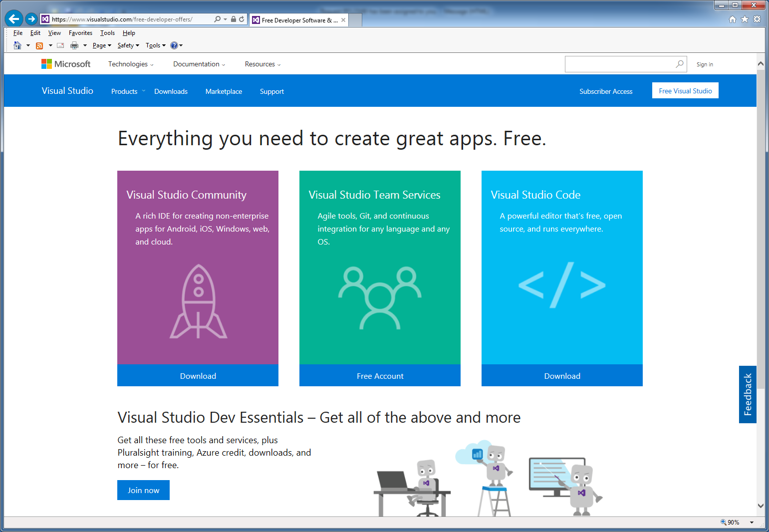This screenshot has width=769, height=532.
Task: Expand the Resources navigation dropdown
Action: (262, 64)
